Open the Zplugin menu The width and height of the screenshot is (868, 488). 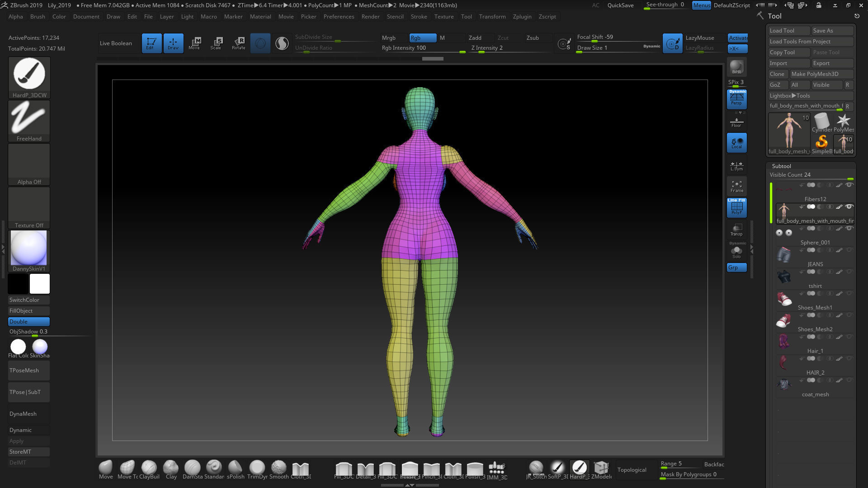pyautogui.click(x=522, y=16)
